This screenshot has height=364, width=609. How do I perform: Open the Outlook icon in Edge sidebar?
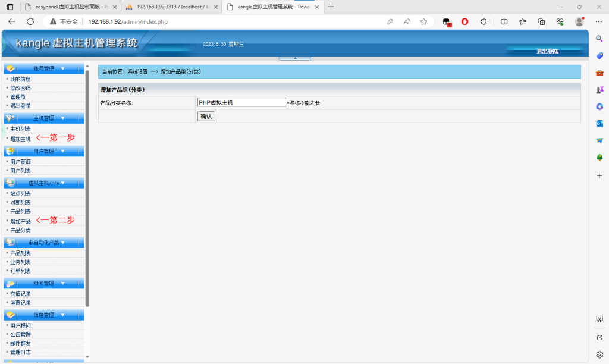coord(599,124)
